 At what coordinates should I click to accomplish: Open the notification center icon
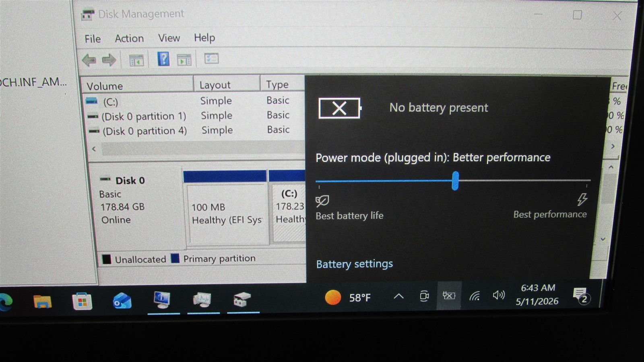point(581,296)
